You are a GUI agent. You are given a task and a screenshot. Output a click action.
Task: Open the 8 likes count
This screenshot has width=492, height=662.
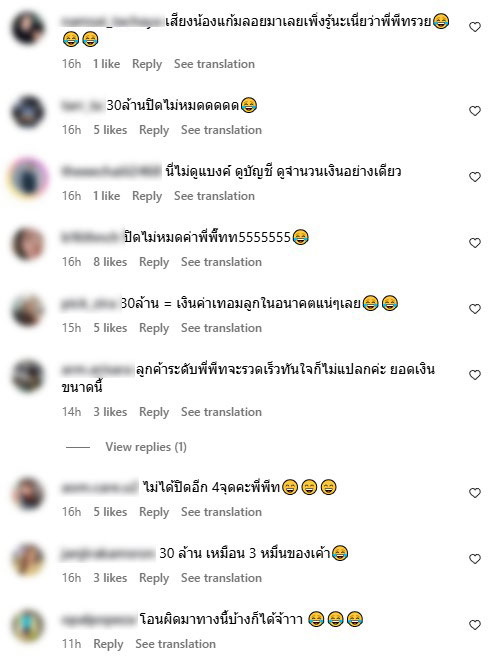tap(110, 262)
